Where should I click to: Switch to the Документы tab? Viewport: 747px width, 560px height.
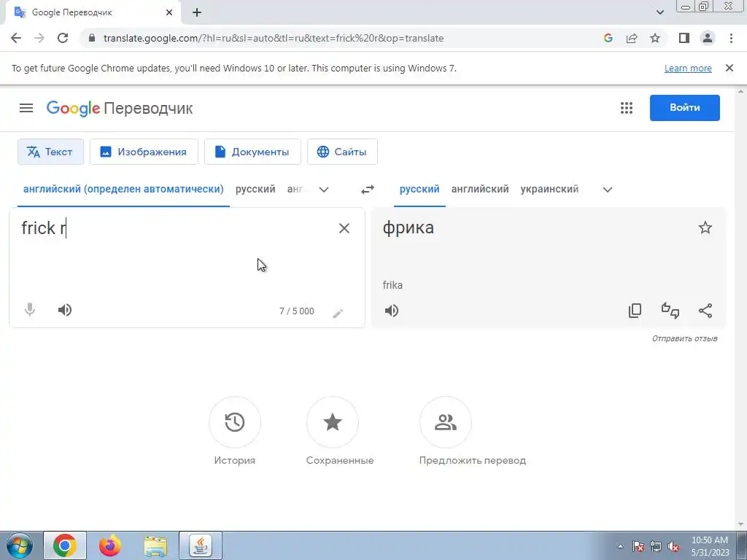252,152
